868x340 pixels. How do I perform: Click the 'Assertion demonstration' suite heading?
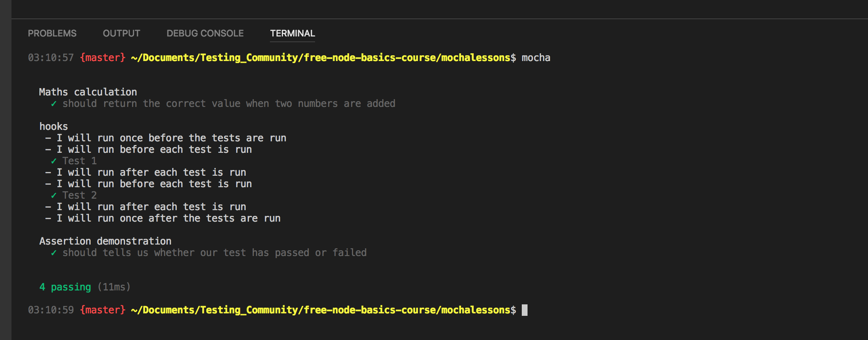coord(105,241)
